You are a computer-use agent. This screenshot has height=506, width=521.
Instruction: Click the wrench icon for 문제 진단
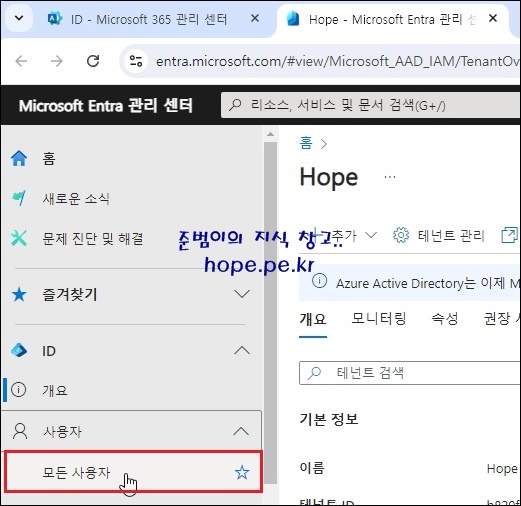(x=19, y=238)
